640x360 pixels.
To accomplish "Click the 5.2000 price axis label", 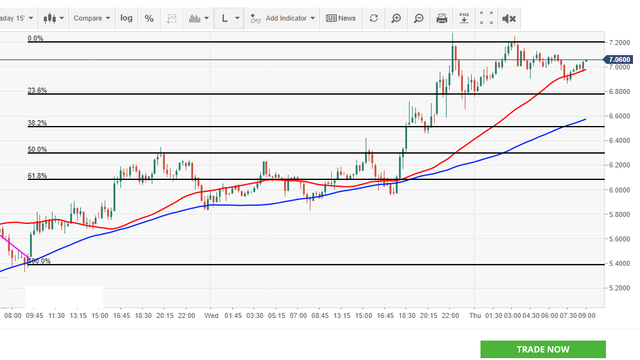I will point(619,288).
